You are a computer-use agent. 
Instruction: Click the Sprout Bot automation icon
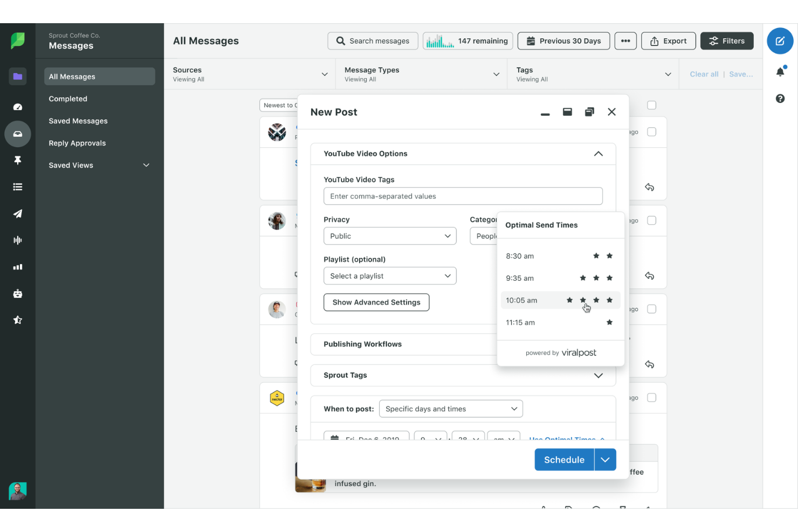click(x=18, y=293)
